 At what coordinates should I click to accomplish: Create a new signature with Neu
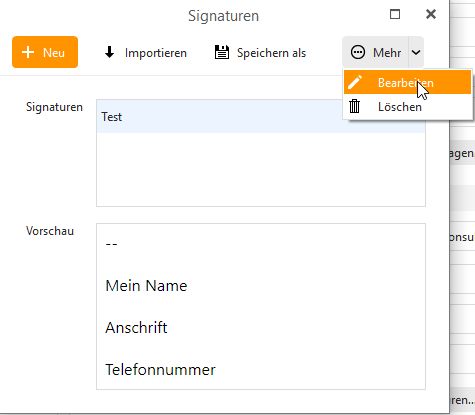click(45, 52)
